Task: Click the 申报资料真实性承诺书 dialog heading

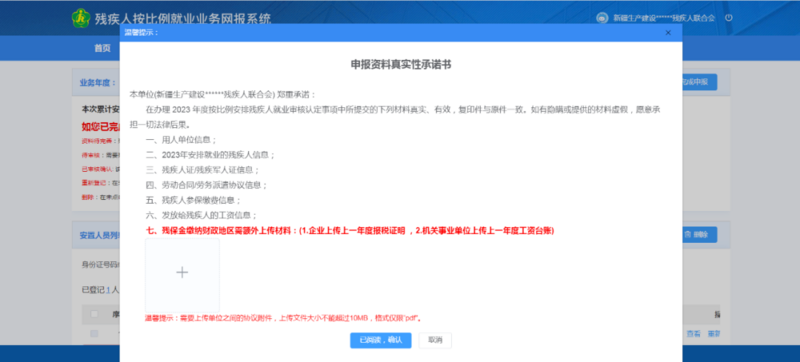Action: (401, 64)
